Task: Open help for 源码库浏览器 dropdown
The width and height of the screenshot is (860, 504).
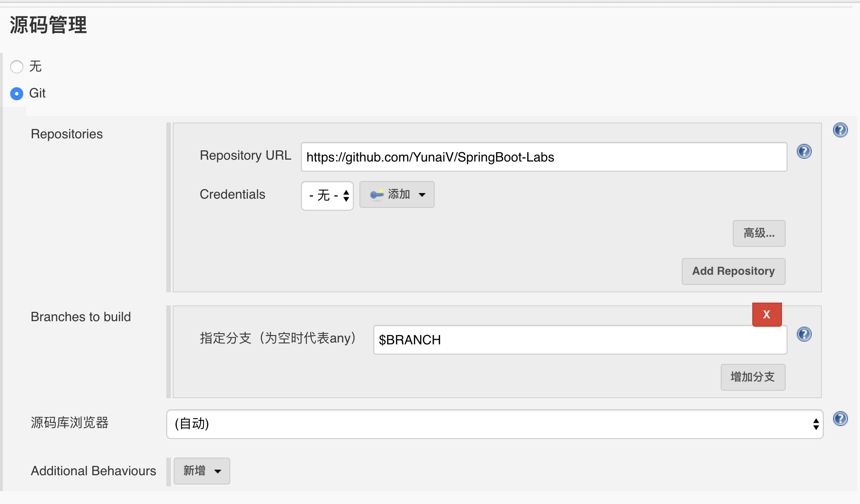Action: click(840, 419)
